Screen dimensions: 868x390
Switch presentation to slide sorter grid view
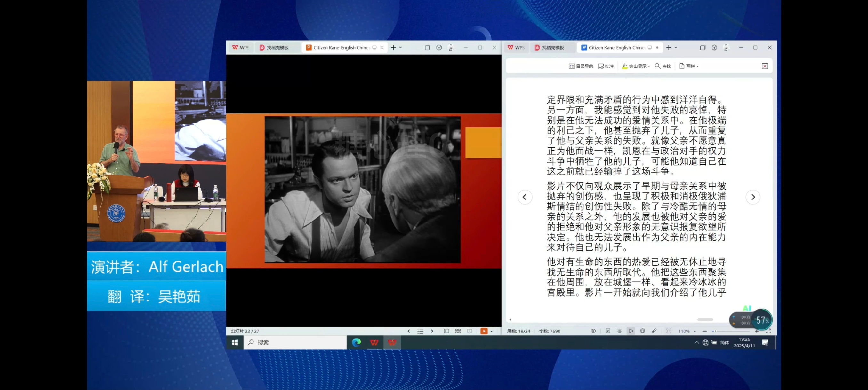[458, 331]
